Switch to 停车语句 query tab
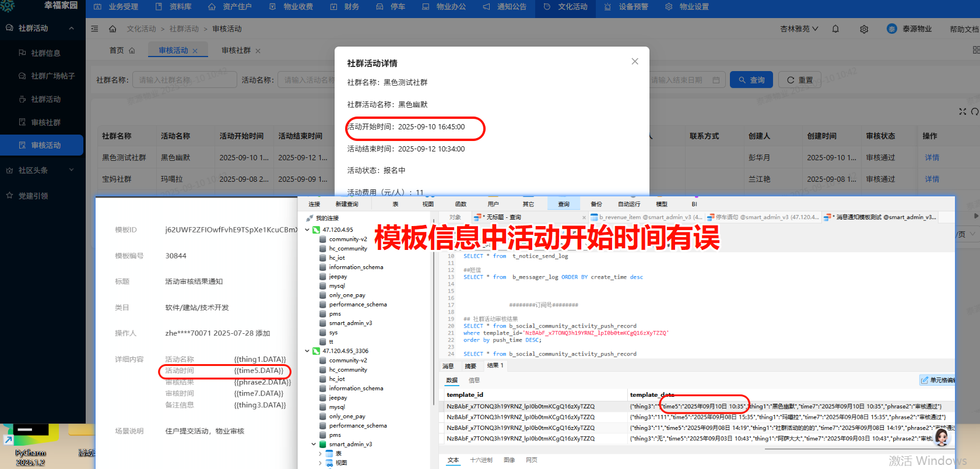 point(764,217)
